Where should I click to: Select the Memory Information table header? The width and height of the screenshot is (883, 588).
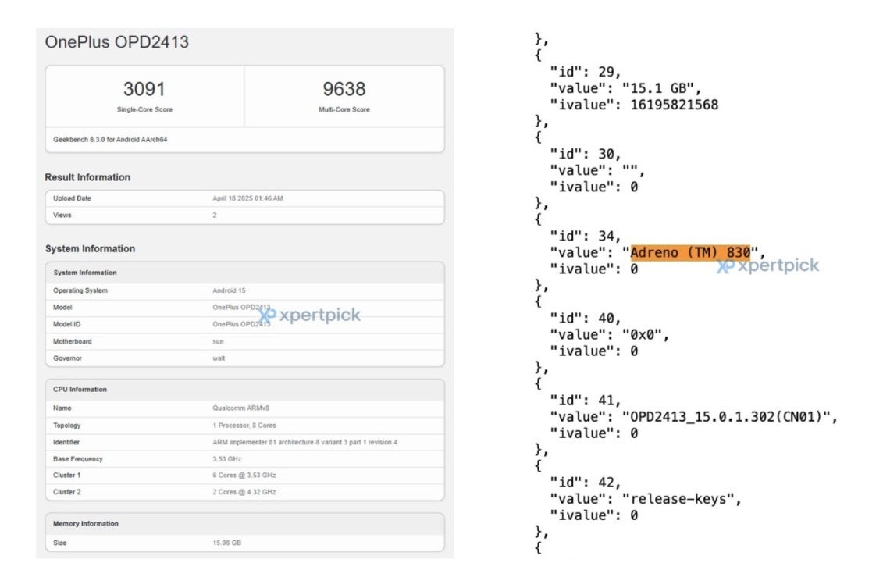(86, 524)
